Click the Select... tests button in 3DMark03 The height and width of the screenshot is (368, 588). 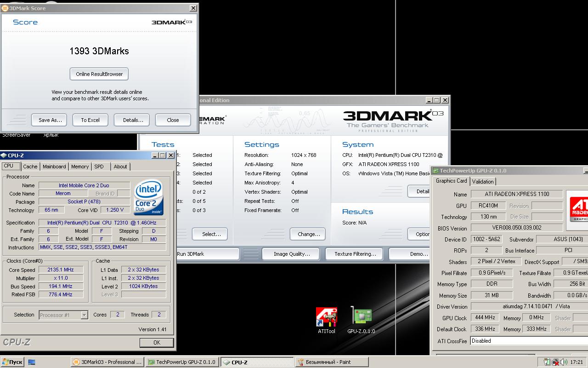point(210,234)
